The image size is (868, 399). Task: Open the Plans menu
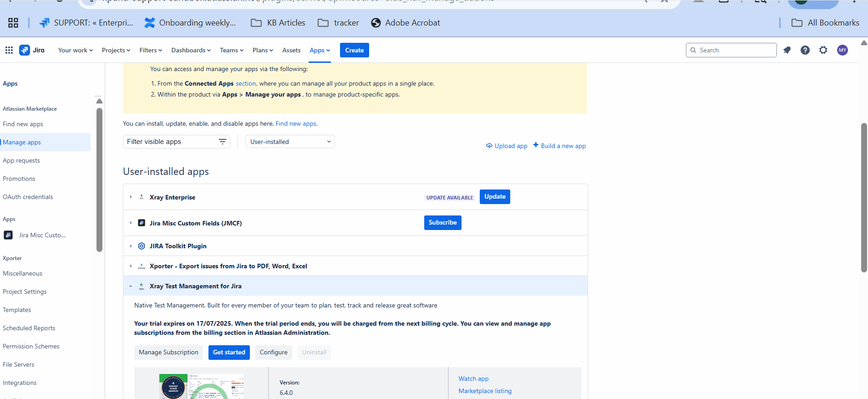click(x=263, y=50)
